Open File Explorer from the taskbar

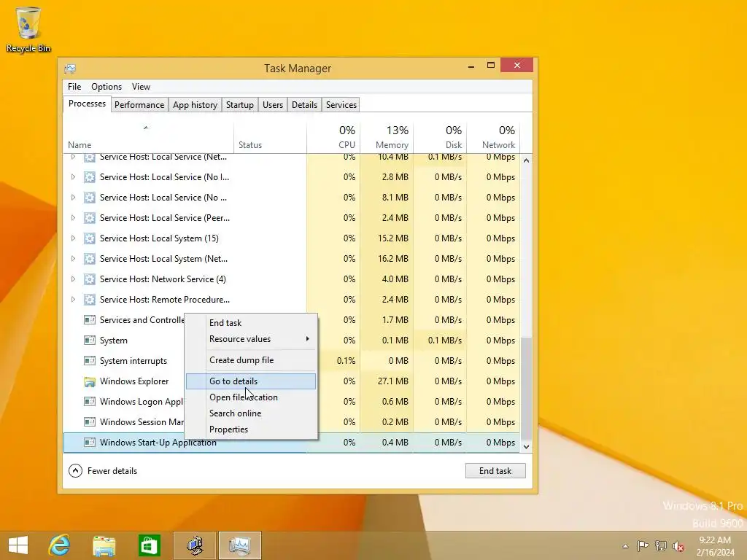pos(104,545)
